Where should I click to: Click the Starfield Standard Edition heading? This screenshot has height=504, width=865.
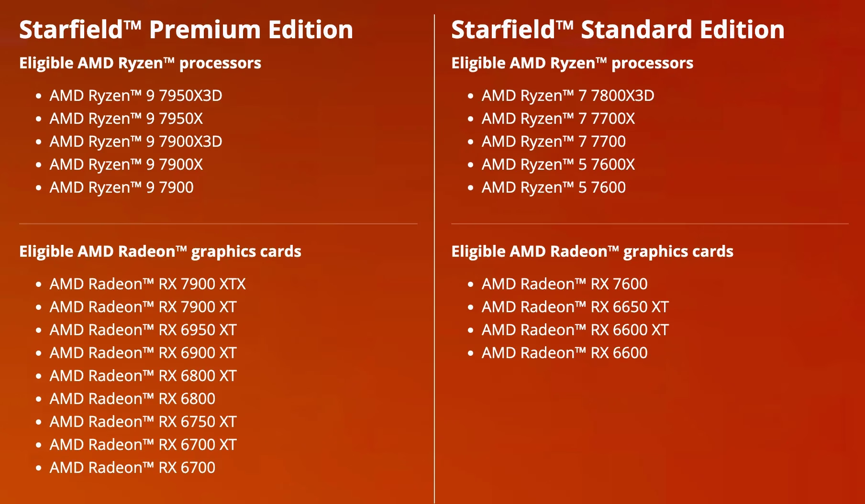pyautogui.click(x=618, y=30)
